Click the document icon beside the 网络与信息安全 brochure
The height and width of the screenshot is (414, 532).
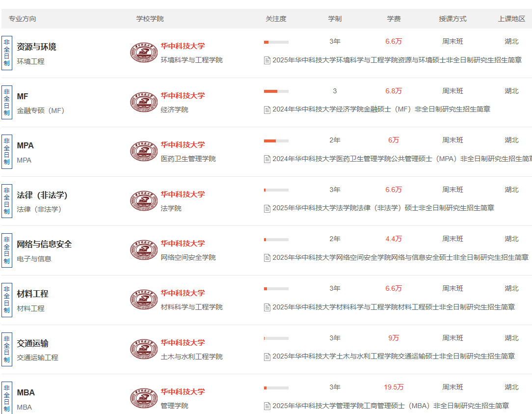267,258
